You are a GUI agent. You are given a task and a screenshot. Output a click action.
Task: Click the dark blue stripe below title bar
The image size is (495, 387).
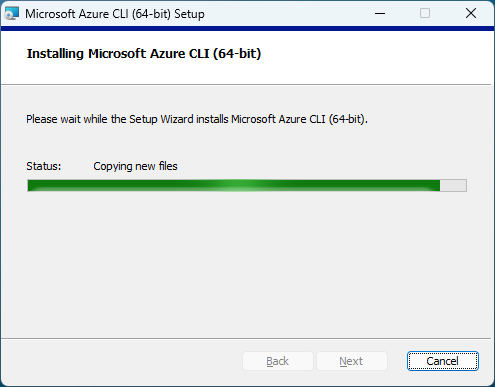[x=247, y=29]
